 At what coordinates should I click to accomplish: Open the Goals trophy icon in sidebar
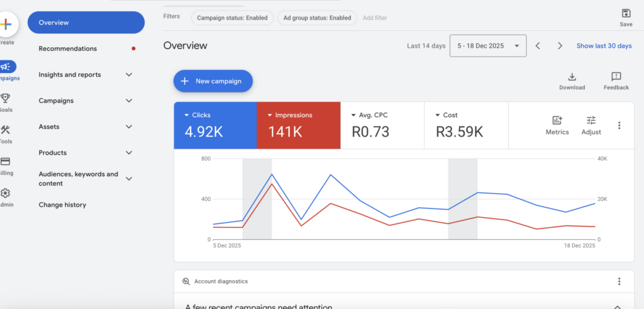[5, 98]
